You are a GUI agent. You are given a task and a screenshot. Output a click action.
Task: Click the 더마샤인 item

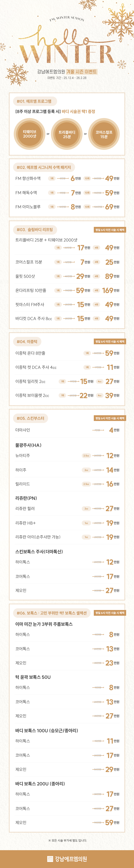pos(22,430)
